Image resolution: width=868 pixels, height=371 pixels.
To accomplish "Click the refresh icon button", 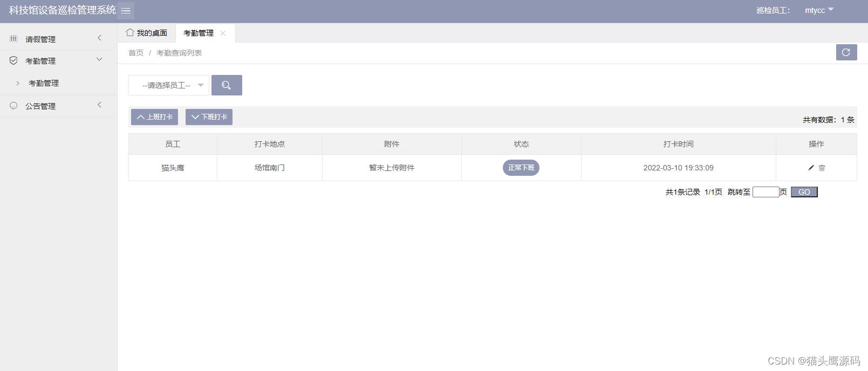I will coord(846,52).
